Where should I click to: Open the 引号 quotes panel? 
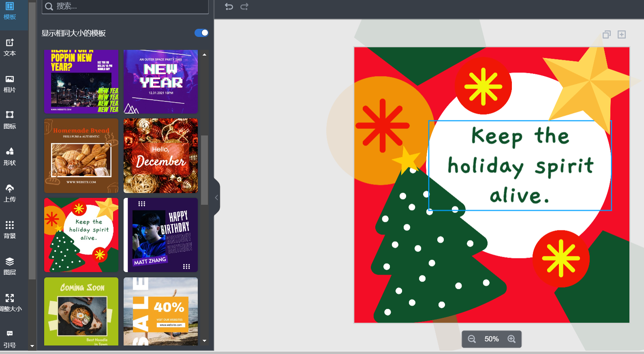coord(10,339)
